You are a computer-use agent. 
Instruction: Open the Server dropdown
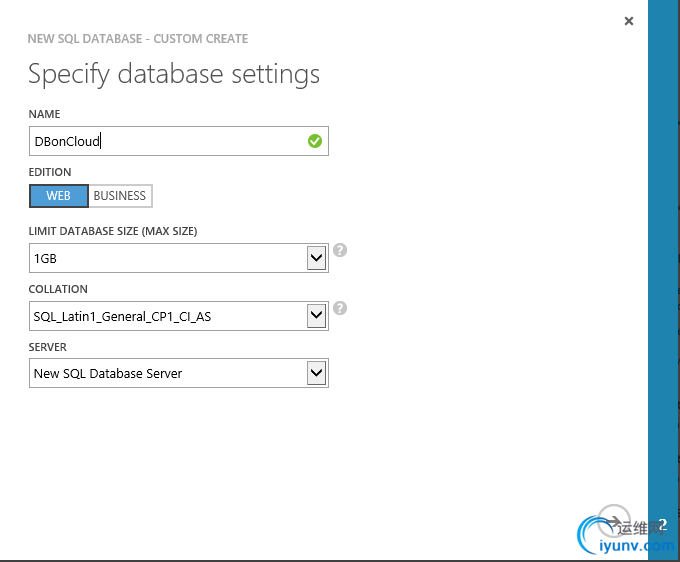click(x=168, y=374)
